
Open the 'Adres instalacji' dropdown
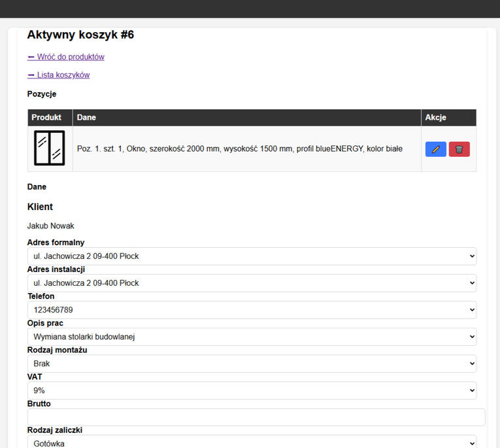(x=252, y=283)
